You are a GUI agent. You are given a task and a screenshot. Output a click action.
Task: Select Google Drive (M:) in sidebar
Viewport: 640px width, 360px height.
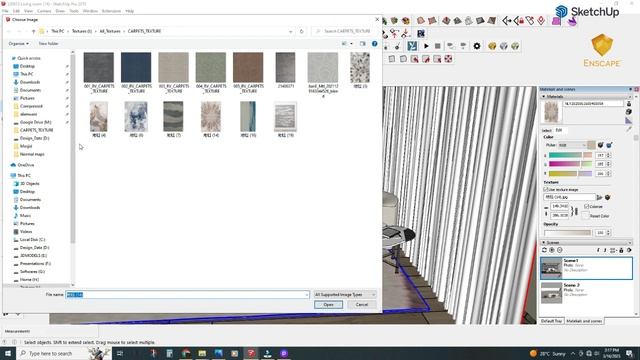point(35,122)
